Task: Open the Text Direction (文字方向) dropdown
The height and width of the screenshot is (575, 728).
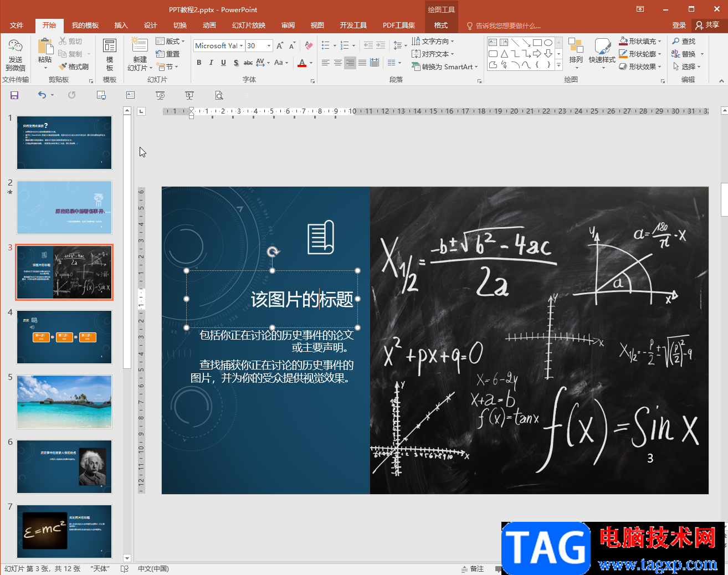Action: tap(433, 41)
